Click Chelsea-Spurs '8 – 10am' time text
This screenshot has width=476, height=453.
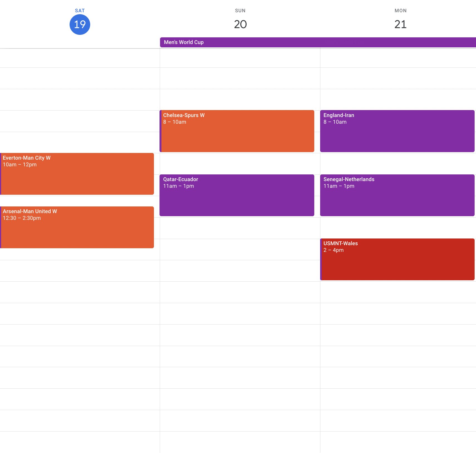[x=175, y=122]
